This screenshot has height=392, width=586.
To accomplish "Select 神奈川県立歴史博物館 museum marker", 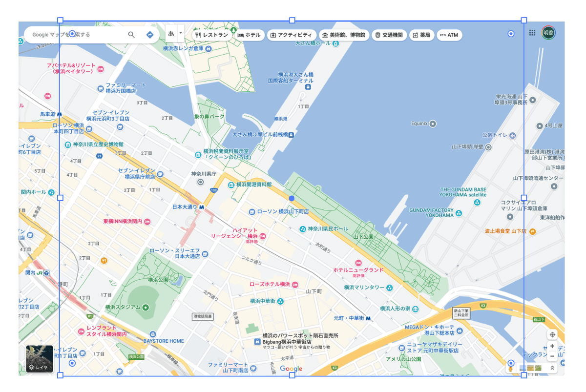I will coord(68,144).
